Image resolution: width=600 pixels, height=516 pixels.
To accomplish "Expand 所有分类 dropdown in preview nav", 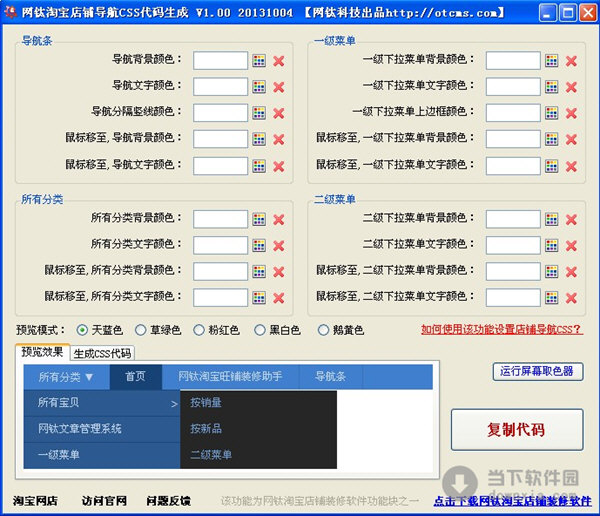I will point(66,377).
